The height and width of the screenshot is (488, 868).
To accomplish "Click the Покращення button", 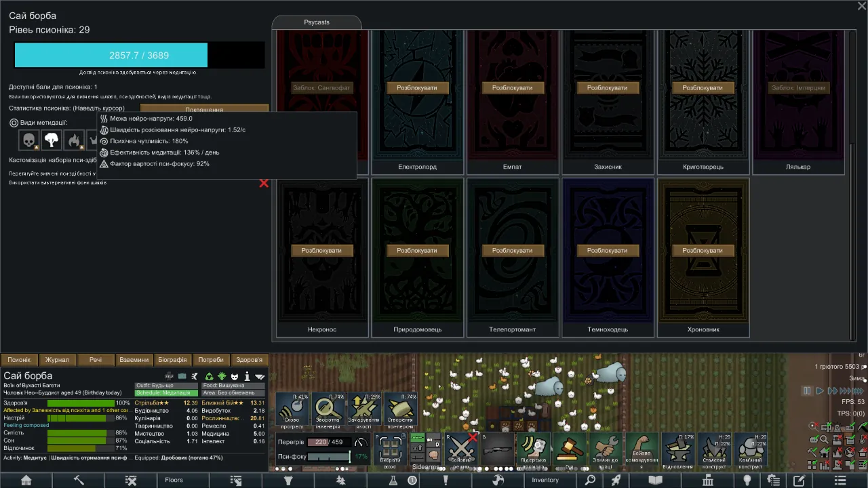I will point(204,109).
